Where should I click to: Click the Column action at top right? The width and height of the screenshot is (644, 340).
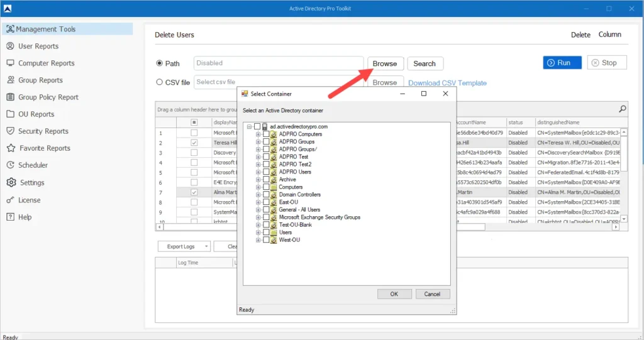[x=609, y=35]
